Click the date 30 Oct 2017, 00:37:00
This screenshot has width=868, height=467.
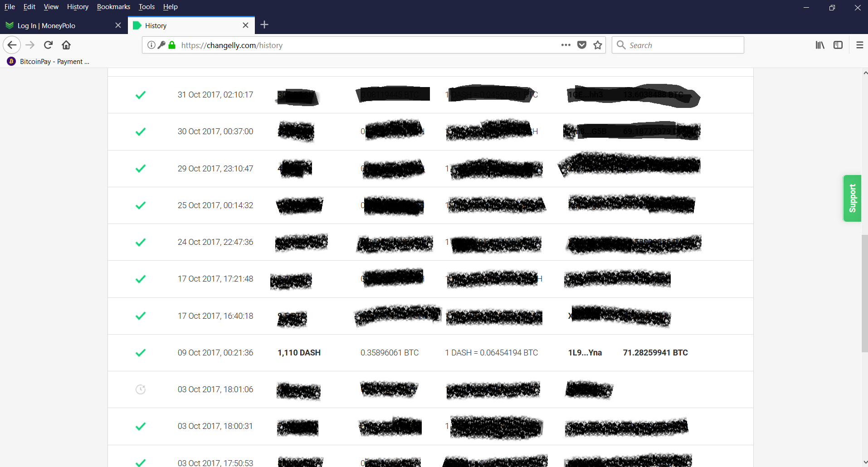pos(215,131)
